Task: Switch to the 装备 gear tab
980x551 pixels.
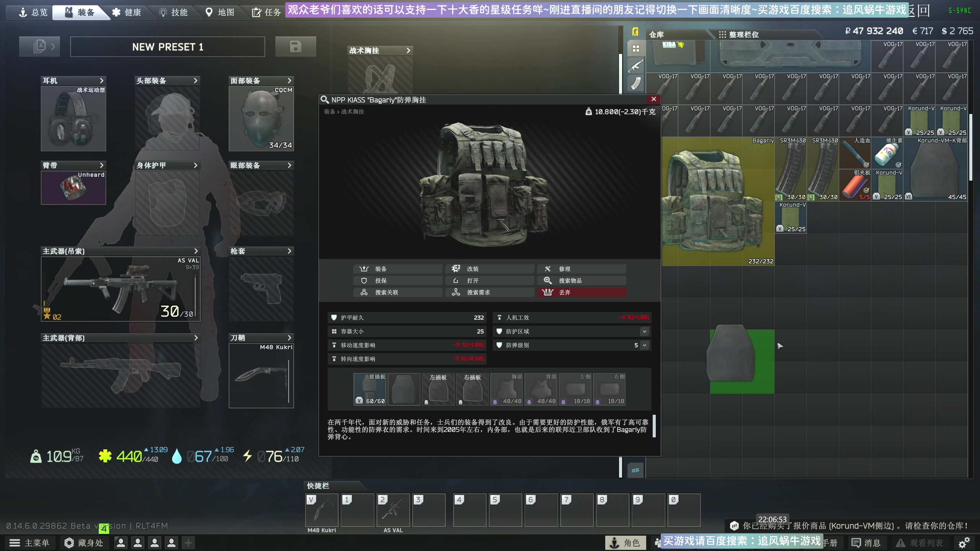Action: point(80,12)
